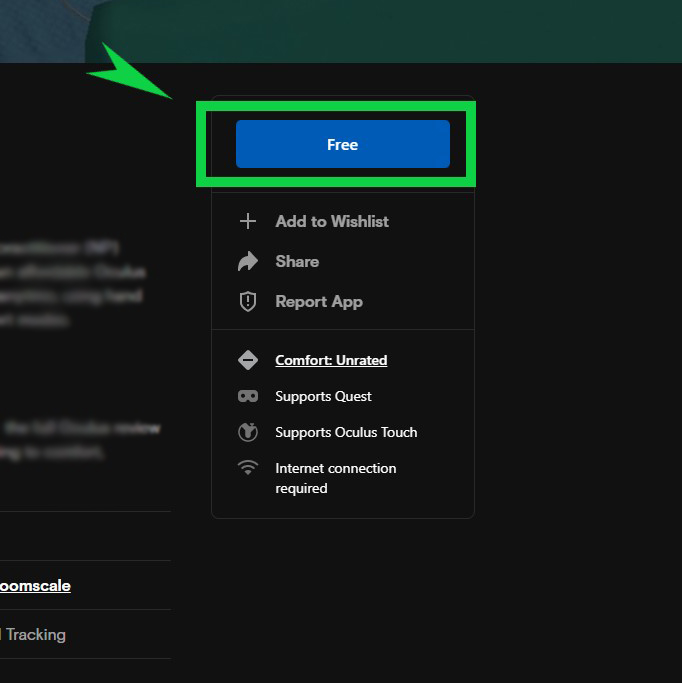Open the Share option text
The width and height of the screenshot is (682, 683).
click(x=297, y=261)
